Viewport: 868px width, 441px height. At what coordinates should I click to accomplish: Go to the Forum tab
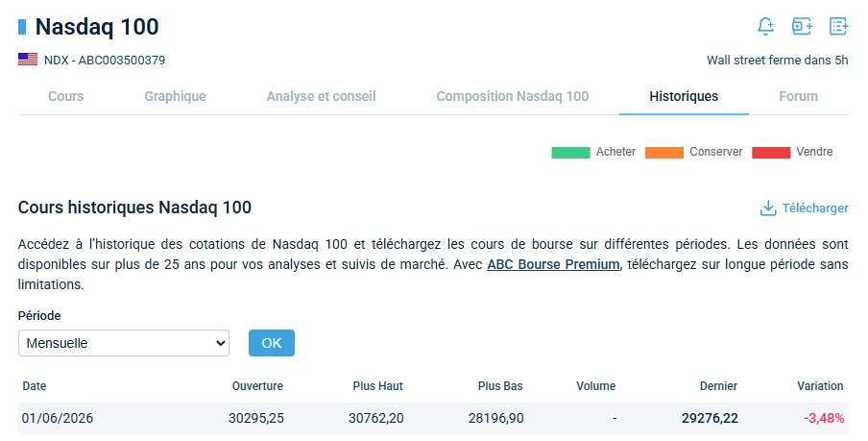pos(798,96)
